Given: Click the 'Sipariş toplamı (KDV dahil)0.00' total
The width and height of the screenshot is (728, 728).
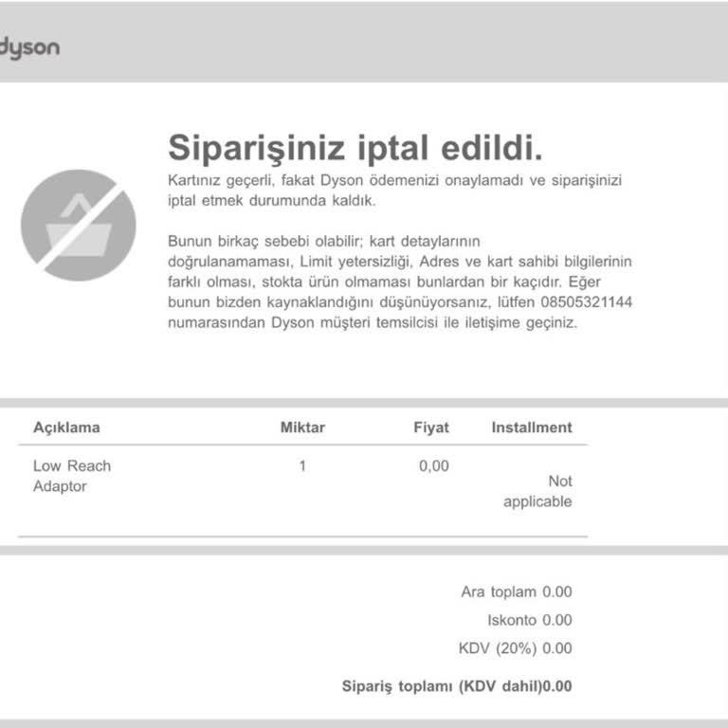Looking at the screenshot, I should tap(457, 686).
